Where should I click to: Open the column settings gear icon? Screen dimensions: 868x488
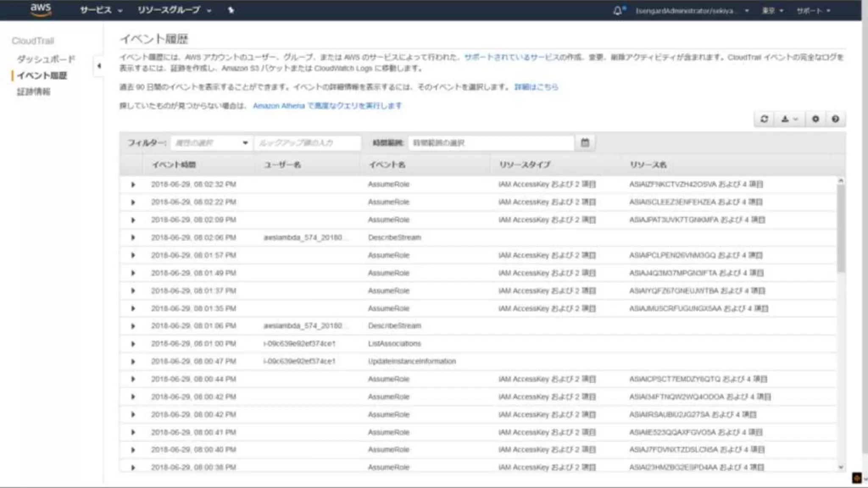[815, 119]
